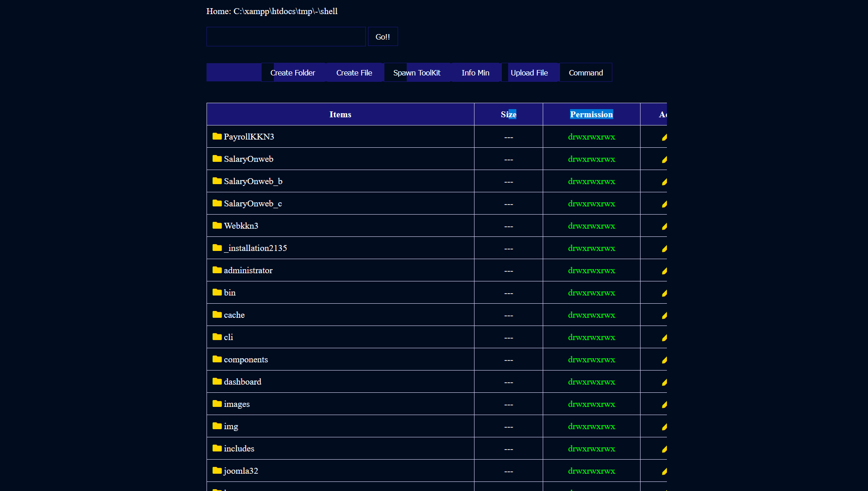Click the drwxrwxrwx permission for joomla32
The width and height of the screenshot is (868, 491).
click(591, 471)
